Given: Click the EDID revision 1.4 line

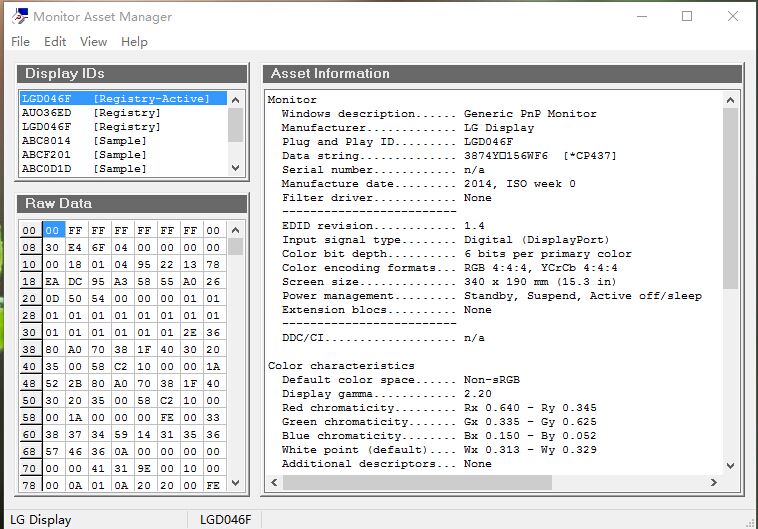Looking at the screenshot, I should [383, 226].
